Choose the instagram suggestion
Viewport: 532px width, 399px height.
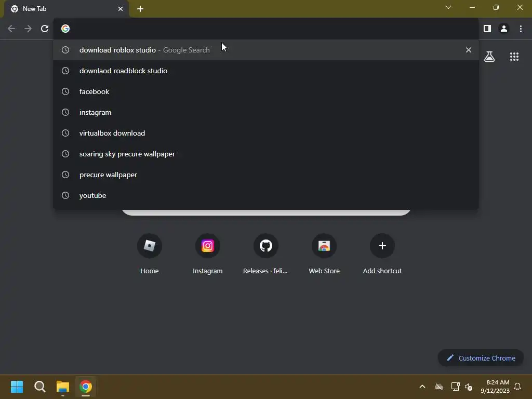[x=266, y=112]
